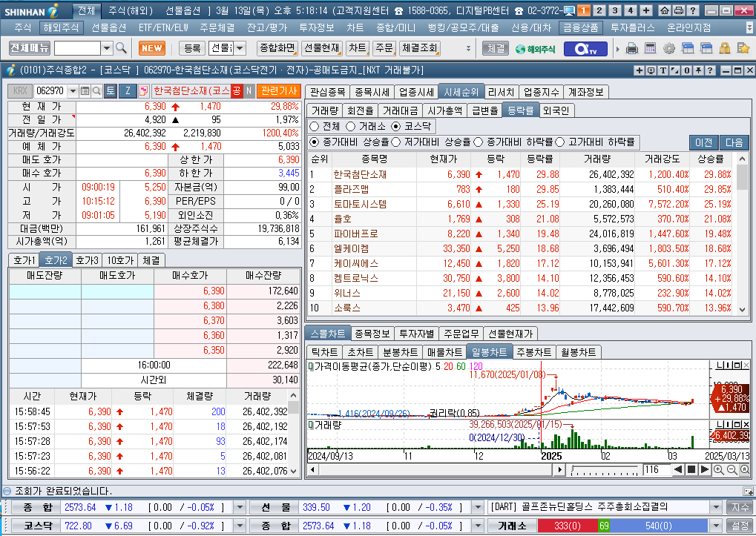
Task: Search with magnifier next to menu input
Action: 121,47
